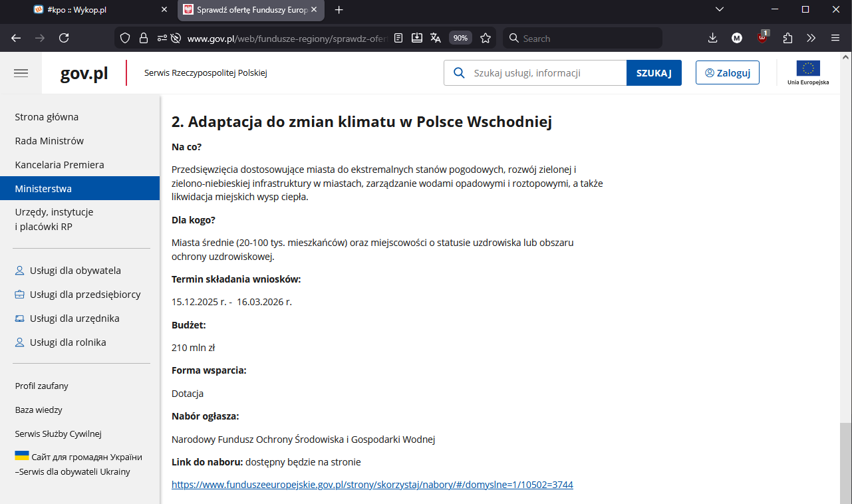Open the gov.pl hamburger menu
Image resolution: width=852 pixels, height=504 pixels.
coord(21,73)
